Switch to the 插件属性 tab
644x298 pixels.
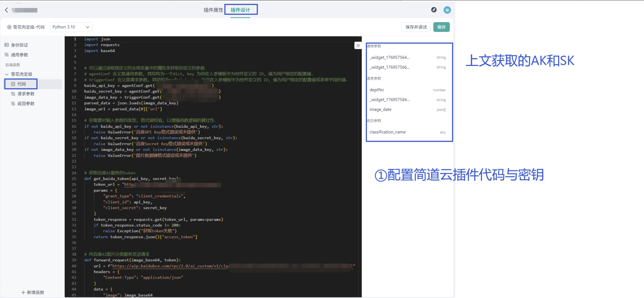click(x=213, y=10)
